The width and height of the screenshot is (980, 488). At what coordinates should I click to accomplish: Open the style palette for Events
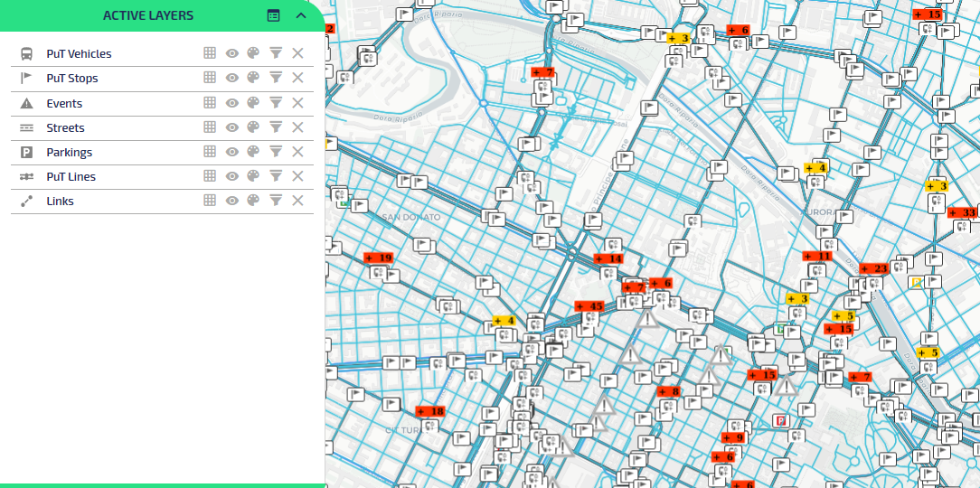click(253, 103)
